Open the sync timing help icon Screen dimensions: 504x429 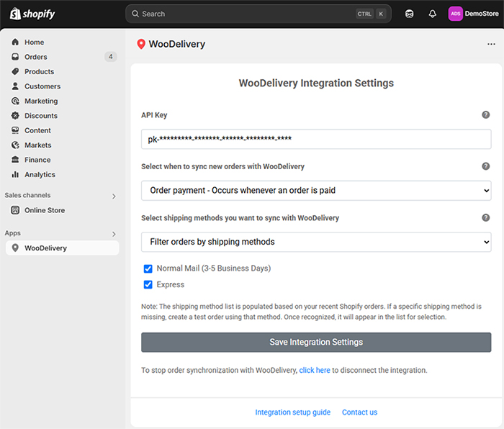tap(486, 166)
